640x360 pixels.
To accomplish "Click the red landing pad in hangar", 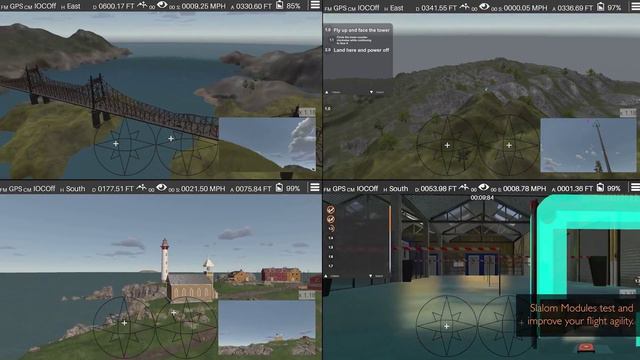I will 585,347.
